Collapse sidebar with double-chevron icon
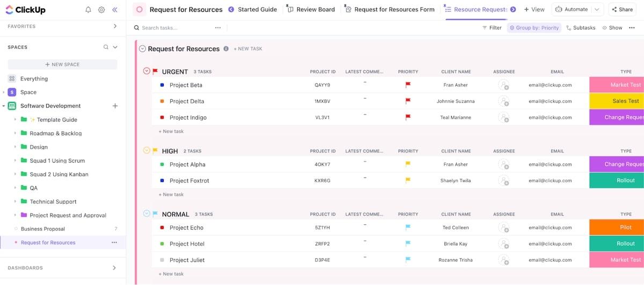 [115, 10]
